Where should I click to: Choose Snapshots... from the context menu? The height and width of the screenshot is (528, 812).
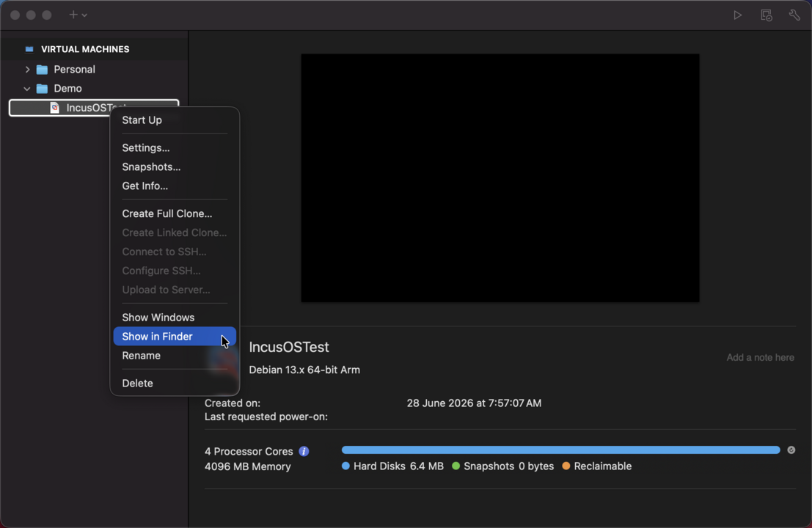tap(175, 166)
